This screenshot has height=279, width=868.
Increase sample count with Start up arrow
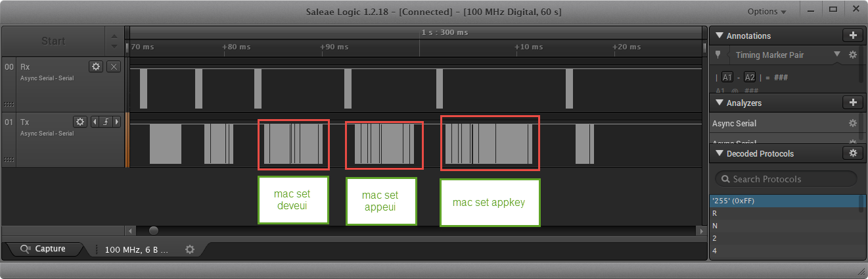pyautogui.click(x=115, y=35)
